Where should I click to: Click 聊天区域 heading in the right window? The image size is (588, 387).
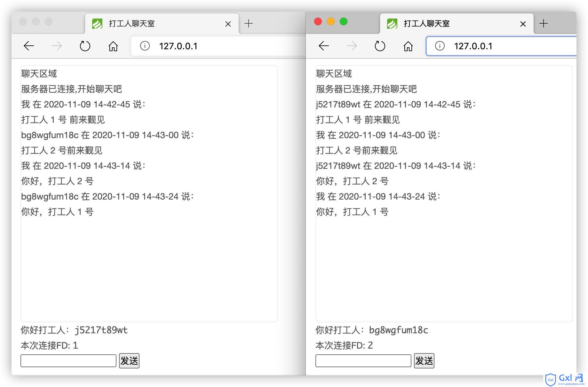click(x=334, y=74)
